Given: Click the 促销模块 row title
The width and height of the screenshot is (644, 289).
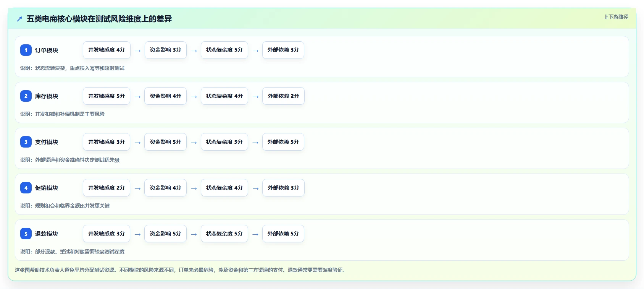Looking at the screenshot, I should [47, 188].
